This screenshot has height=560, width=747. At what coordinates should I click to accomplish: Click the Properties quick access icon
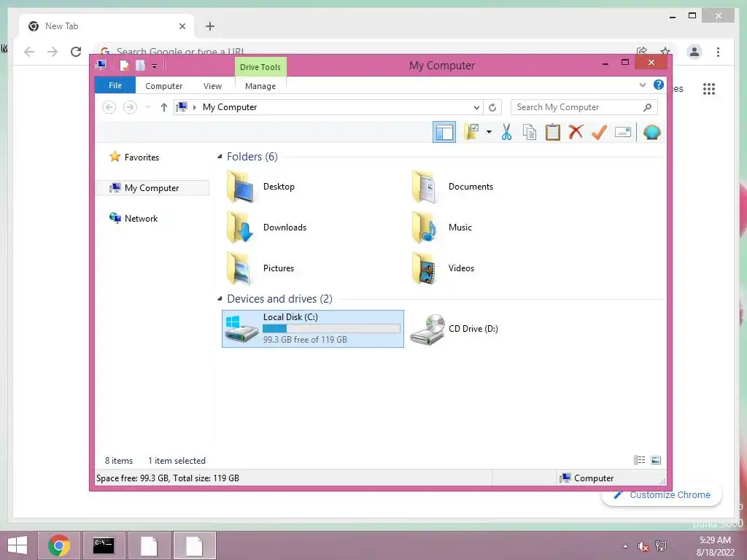point(124,65)
